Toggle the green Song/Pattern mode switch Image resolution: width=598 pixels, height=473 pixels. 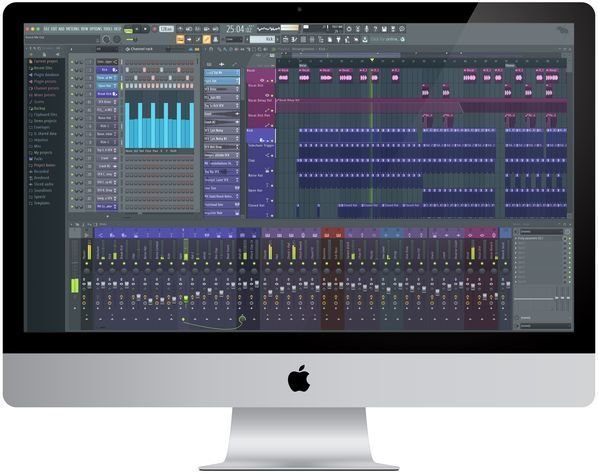pyautogui.click(x=128, y=29)
